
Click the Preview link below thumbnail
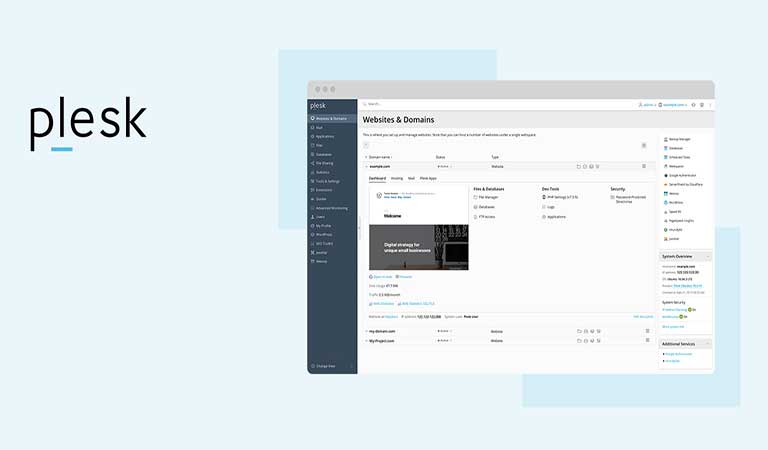[404, 277]
